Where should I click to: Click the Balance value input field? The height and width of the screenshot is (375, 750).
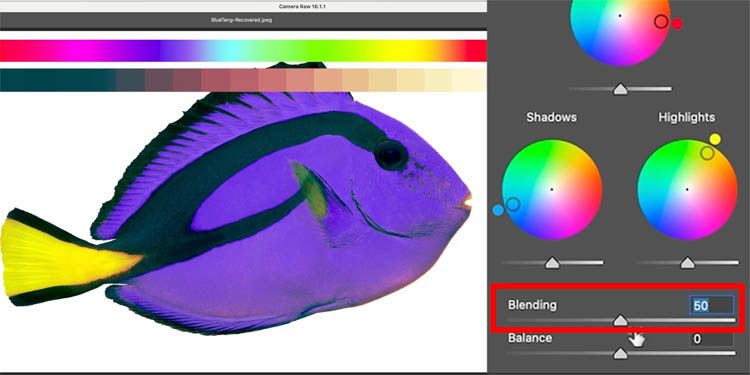tap(711, 339)
